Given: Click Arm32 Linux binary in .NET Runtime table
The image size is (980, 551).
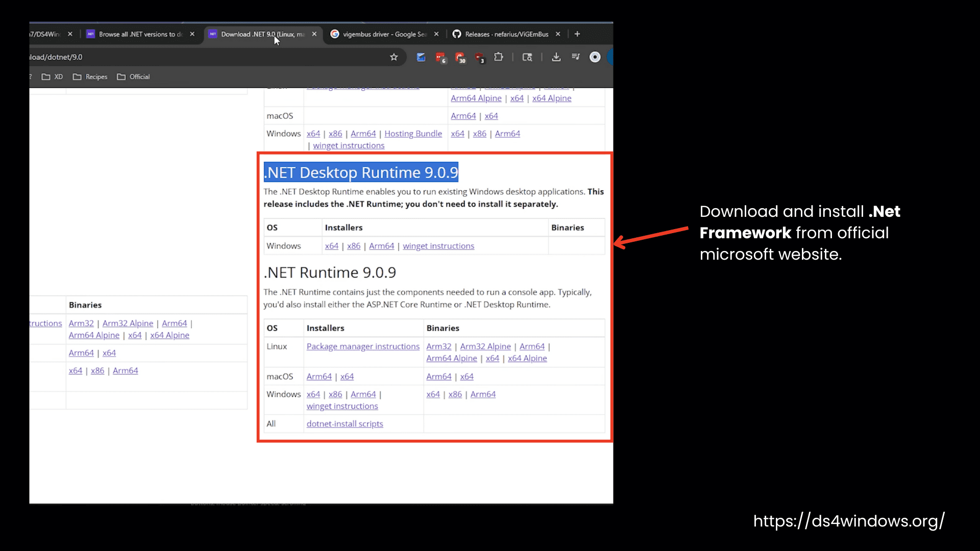Looking at the screenshot, I should (x=439, y=346).
